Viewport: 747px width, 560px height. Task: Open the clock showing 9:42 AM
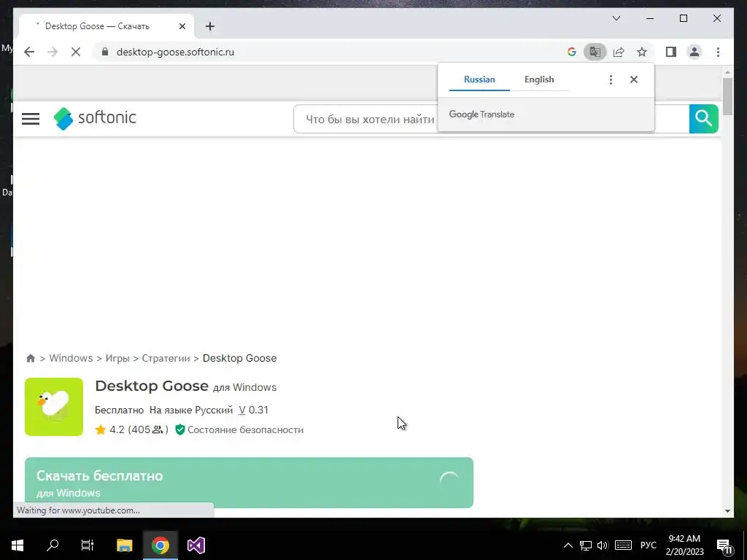click(684, 545)
